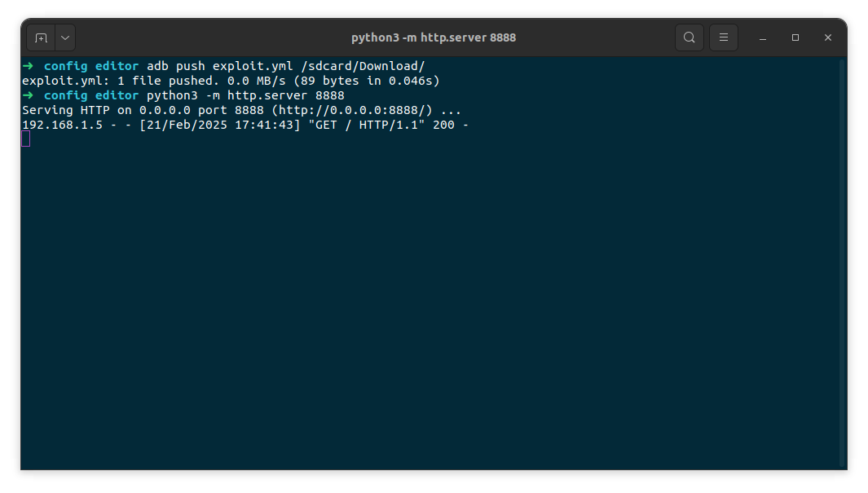The image size is (868, 493).
Task: Click the empty terminal cursor block
Action: [x=26, y=139]
